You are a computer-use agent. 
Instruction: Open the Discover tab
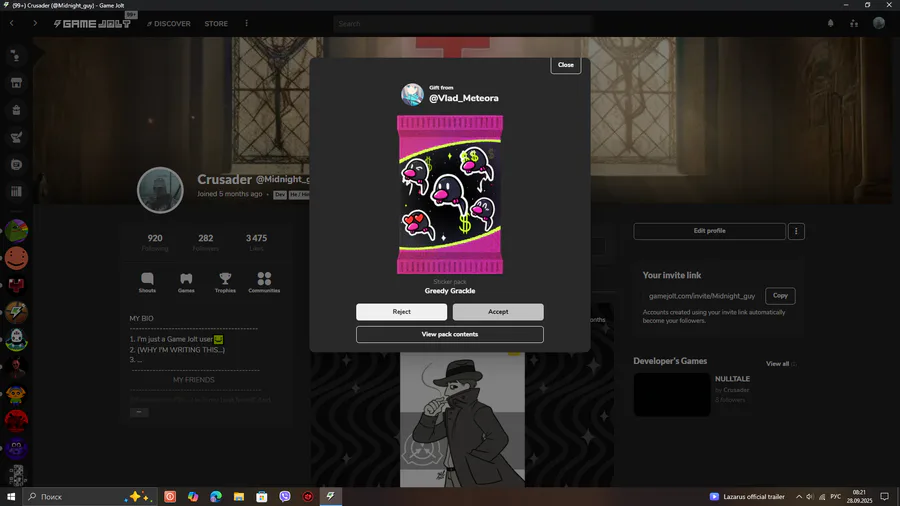tap(169, 24)
